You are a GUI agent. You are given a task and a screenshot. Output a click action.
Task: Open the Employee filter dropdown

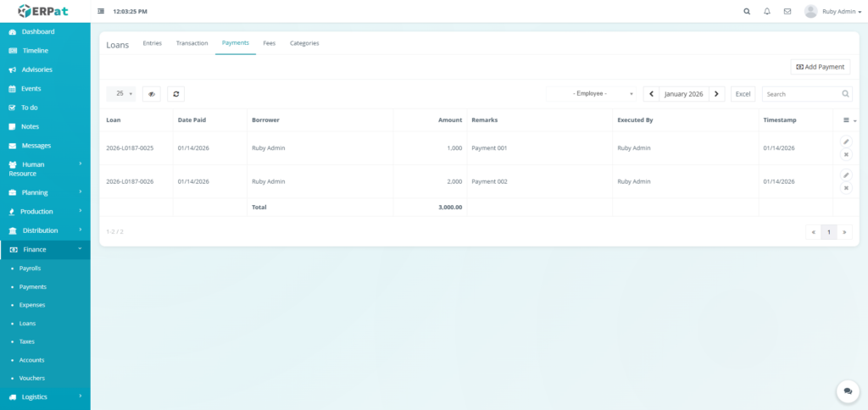pyautogui.click(x=591, y=94)
